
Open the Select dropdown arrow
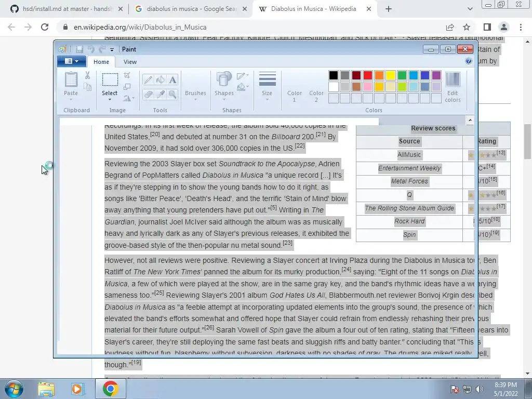click(x=110, y=99)
